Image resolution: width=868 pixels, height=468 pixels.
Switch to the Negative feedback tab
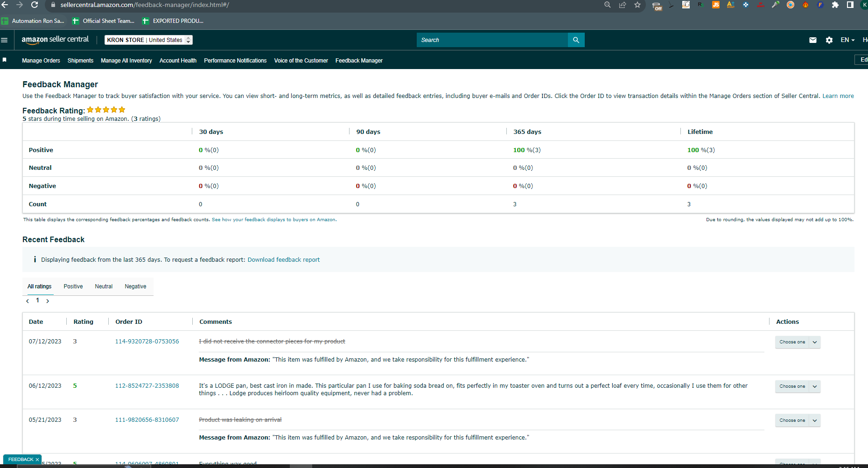pyautogui.click(x=135, y=286)
